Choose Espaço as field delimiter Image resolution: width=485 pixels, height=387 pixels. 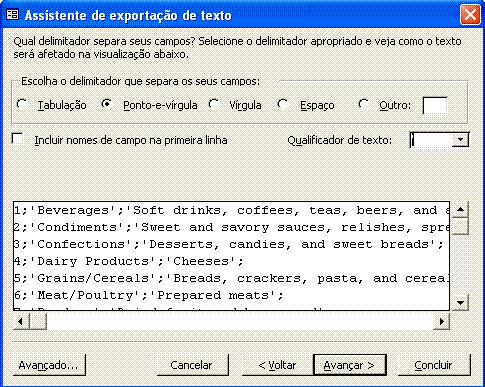click(283, 104)
